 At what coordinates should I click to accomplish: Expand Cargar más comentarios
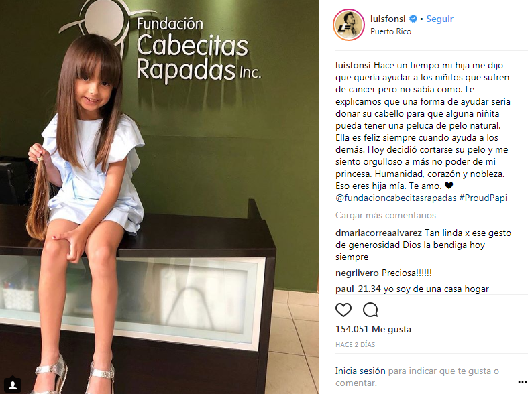point(386,216)
